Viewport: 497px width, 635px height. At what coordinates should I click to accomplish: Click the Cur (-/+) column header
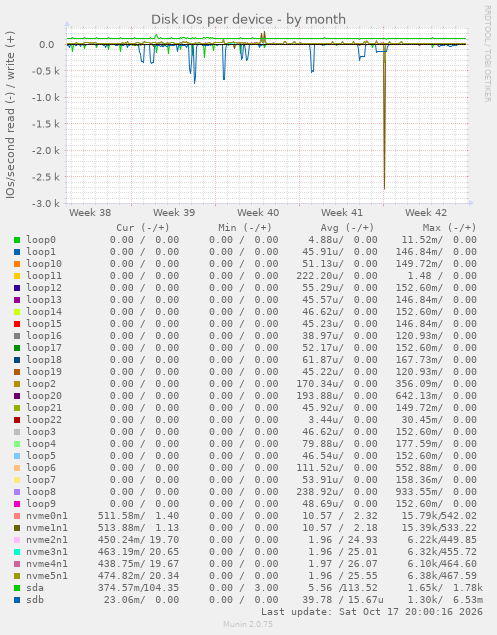[143, 228]
